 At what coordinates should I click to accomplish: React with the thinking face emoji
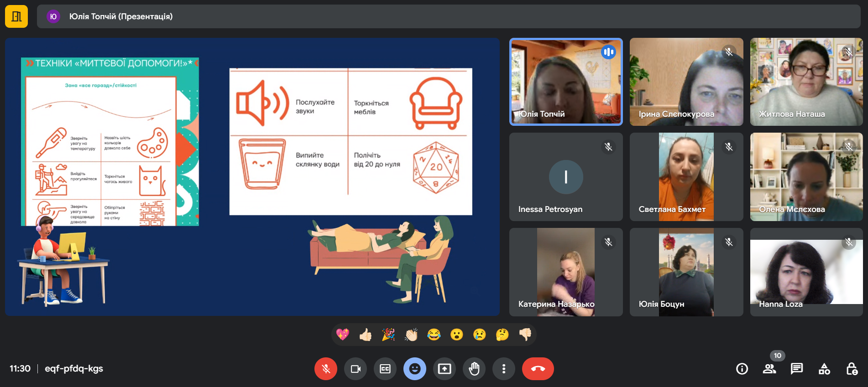click(x=502, y=335)
